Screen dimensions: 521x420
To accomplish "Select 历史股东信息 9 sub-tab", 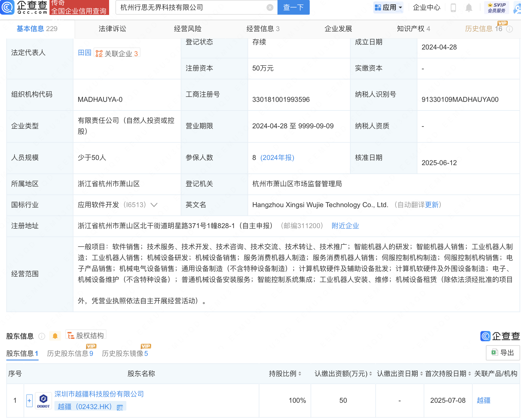I will coord(70,354).
